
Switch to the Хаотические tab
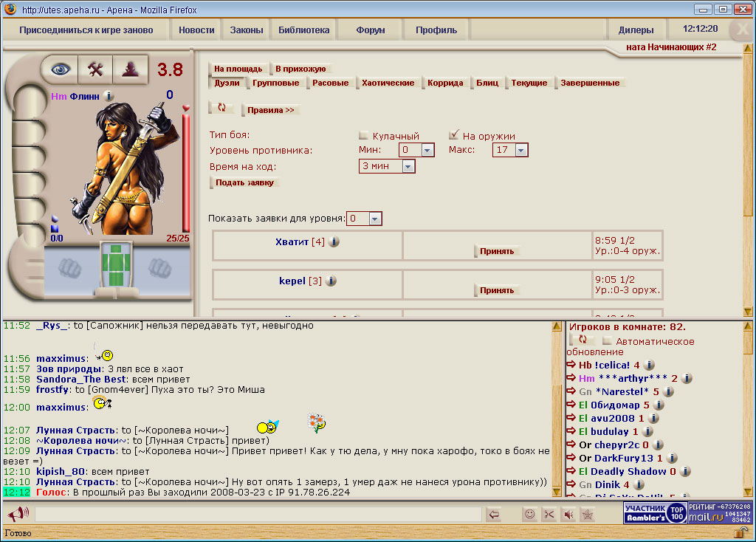388,83
